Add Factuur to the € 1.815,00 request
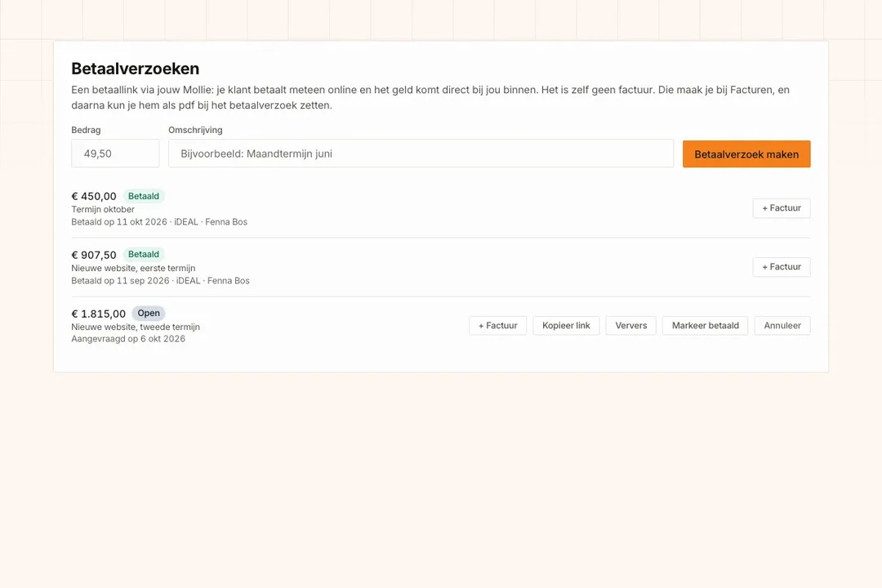The width and height of the screenshot is (882, 588). [498, 325]
